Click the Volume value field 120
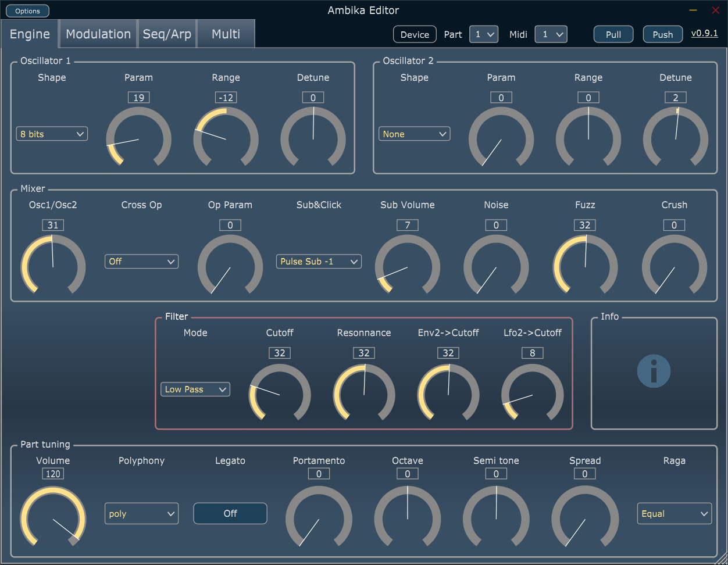728x565 pixels. click(x=53, y=474)
